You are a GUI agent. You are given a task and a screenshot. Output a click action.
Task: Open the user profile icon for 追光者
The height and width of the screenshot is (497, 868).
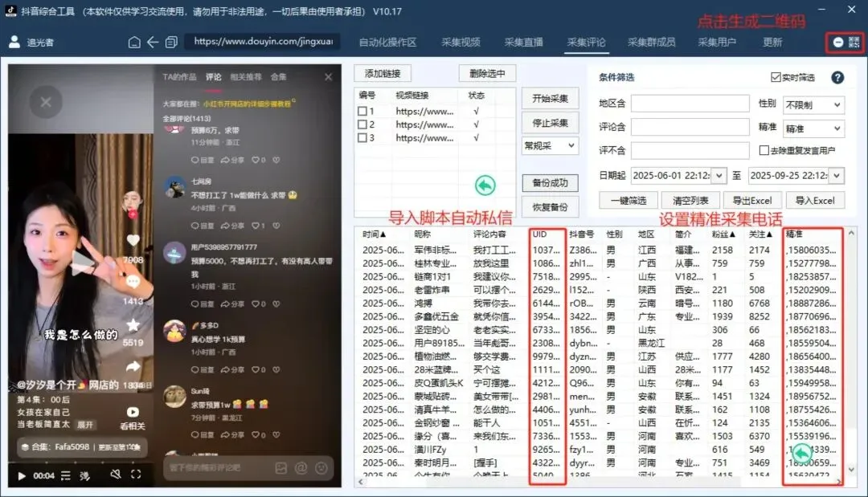click(x=15, y=42)
